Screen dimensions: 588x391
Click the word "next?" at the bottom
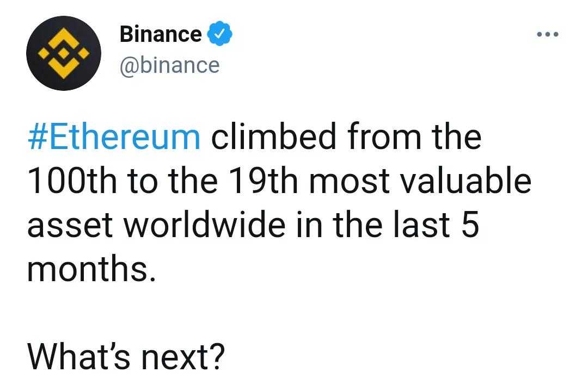point(183,356)
